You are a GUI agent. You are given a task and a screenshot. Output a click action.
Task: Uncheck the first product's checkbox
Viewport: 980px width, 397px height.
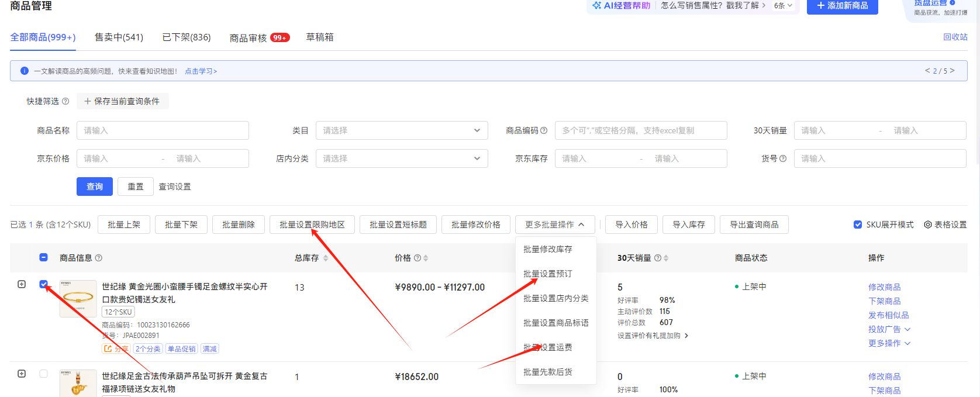44,284
